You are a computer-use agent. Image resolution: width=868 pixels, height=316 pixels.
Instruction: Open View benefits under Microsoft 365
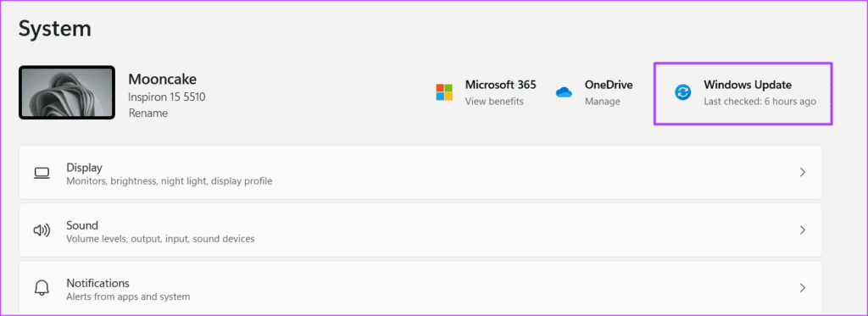tap(494, 102)
